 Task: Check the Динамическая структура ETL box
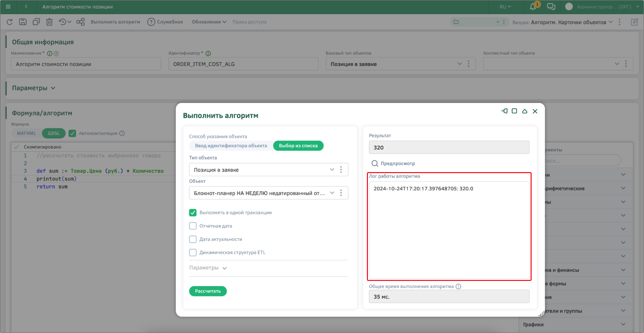tap(193, 253)
